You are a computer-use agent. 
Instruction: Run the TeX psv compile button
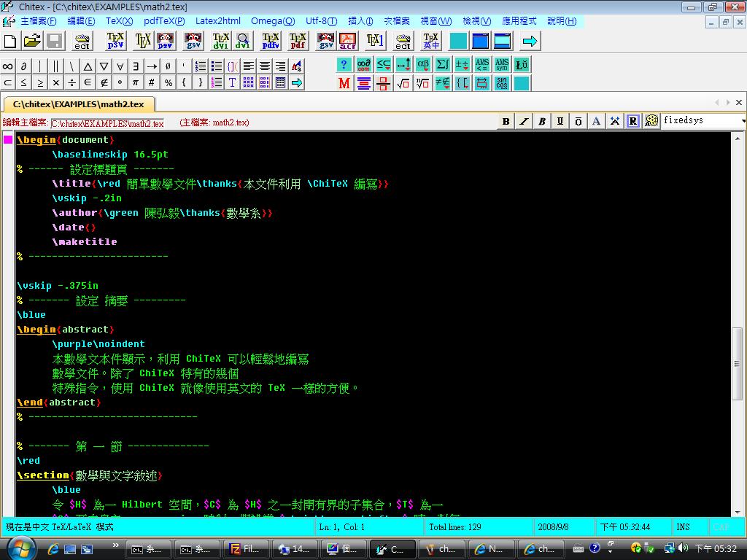tap(115, 41)
